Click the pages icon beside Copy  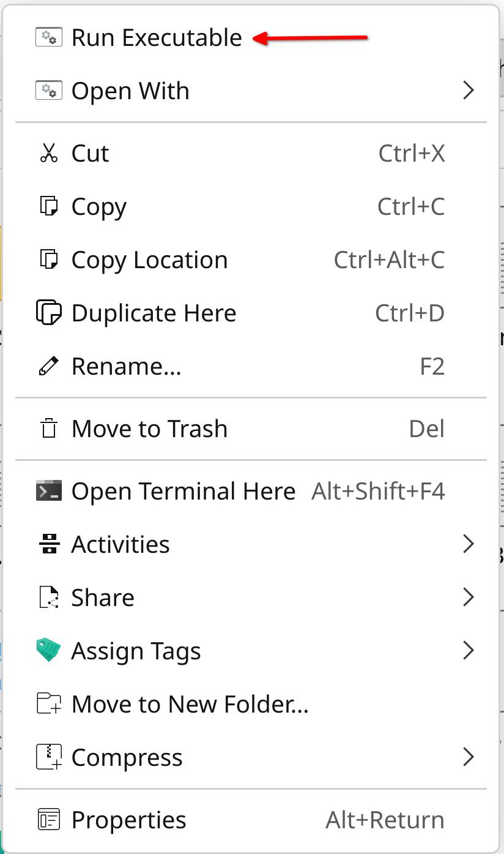[x=49, y=206]
